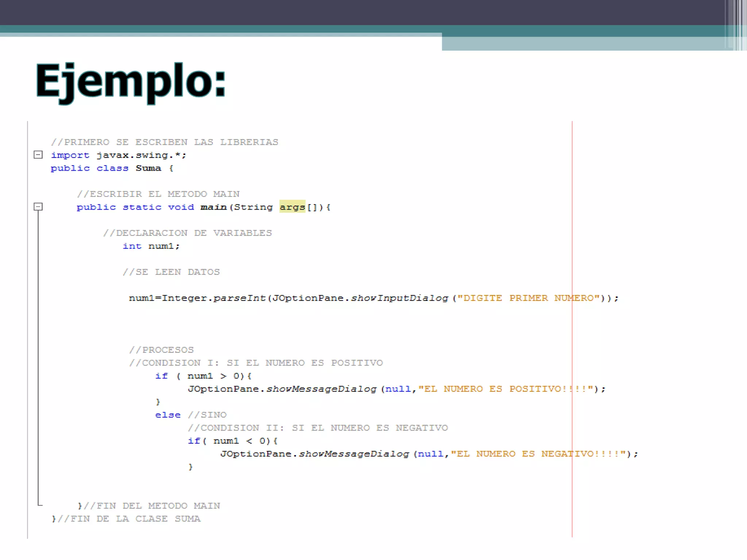The image size is (747, 560).
Task: Collapse the main method fold marker
Action: click(38, 207)
